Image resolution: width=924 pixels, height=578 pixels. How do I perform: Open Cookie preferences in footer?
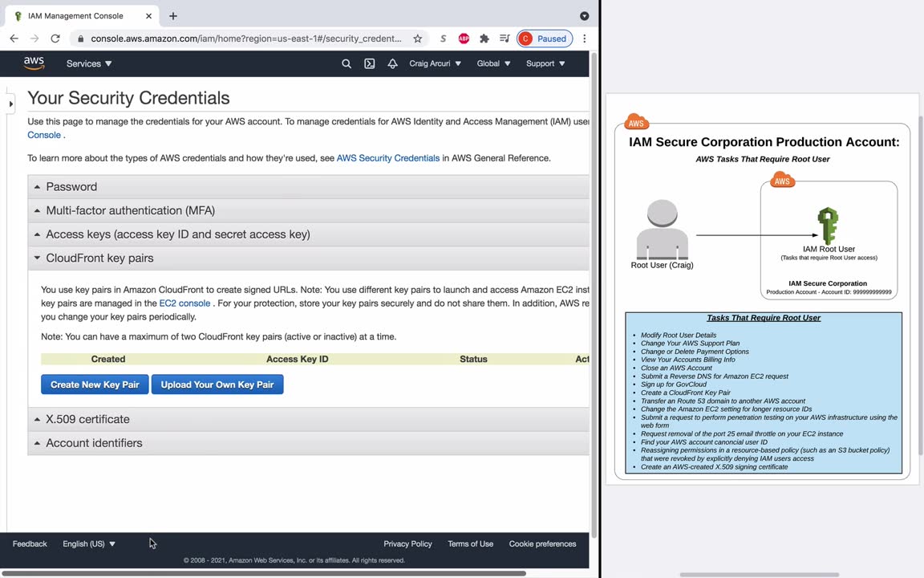point(543,543)
